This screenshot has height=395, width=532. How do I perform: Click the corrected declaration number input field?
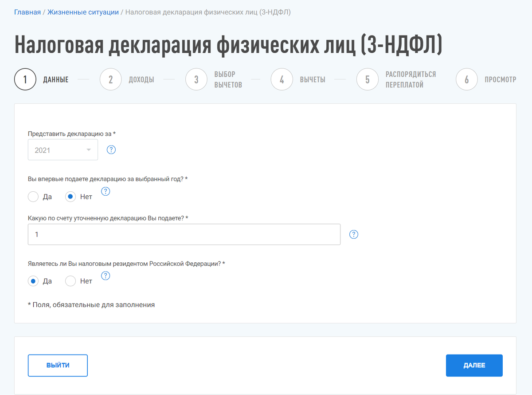coord(184,234)
